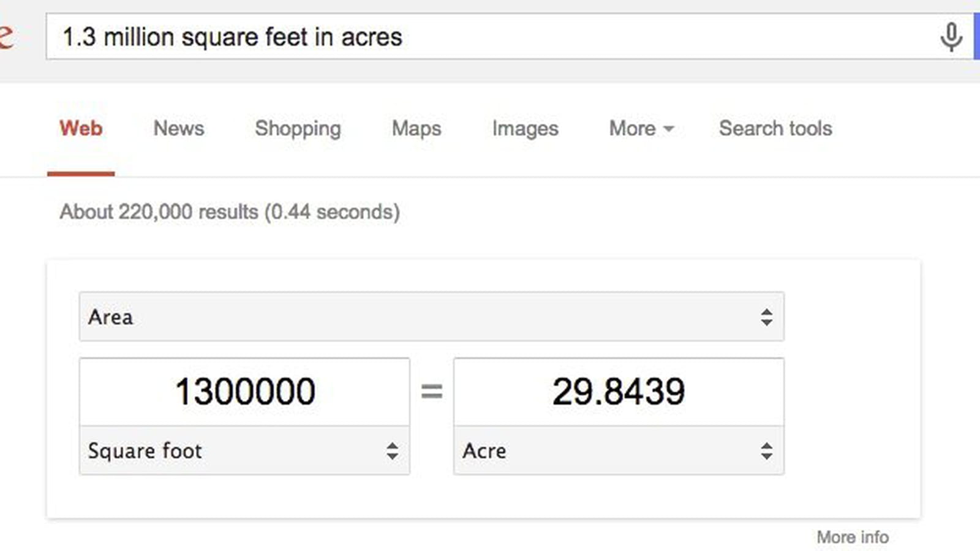Click the voice search microphone icon
The width and height of the screenshot is (980, 551).
click(x=951, y=37)
